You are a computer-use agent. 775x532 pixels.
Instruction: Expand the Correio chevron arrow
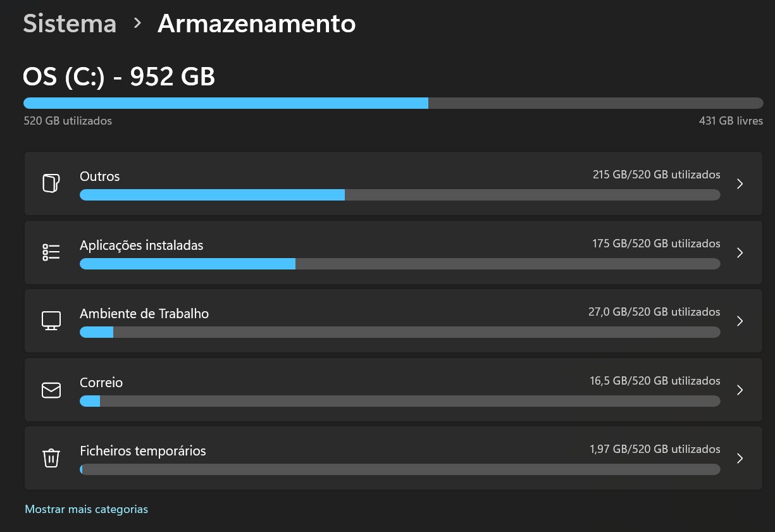740,390
